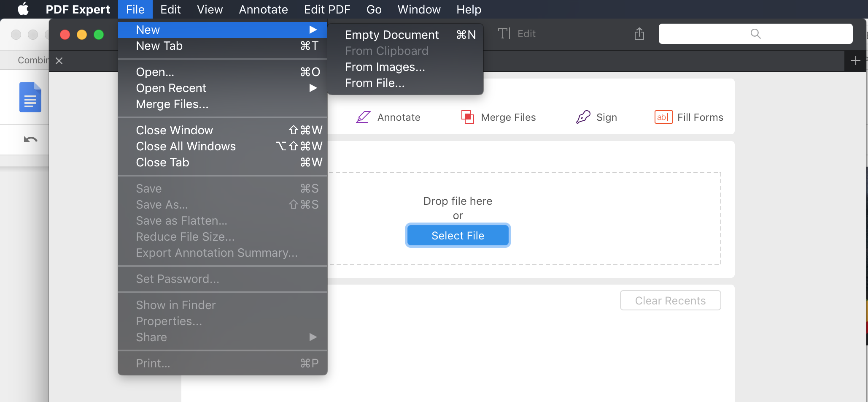Click the Merge Files icon

pos(467,117)
